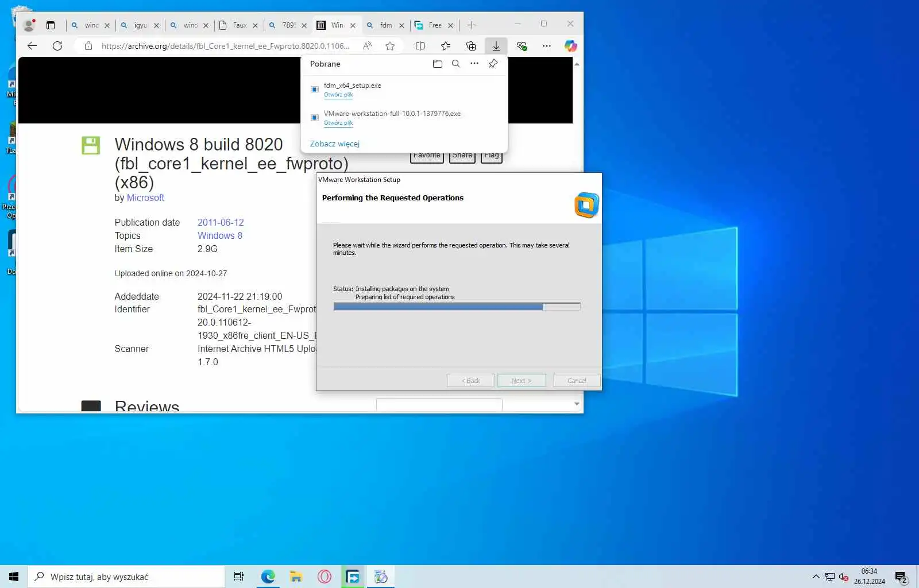Select the VMware installer taskbar icon
The height and width of the screenshot is (588, 919).
pyautogui.click(x=381, y=577)
